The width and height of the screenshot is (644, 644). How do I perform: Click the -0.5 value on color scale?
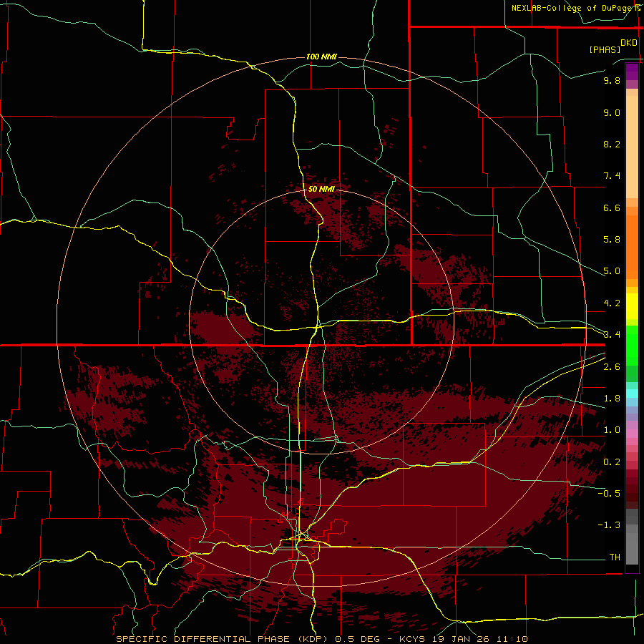click(609, 494)
